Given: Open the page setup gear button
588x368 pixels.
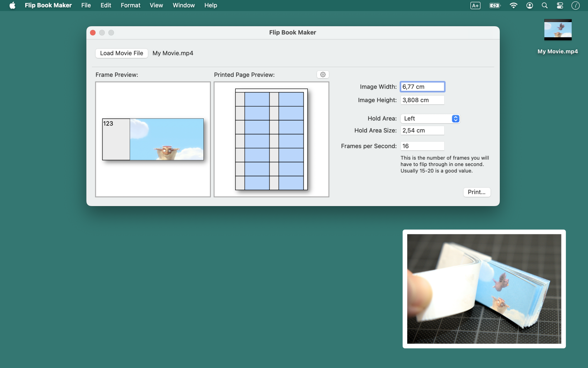Looking at the screenshot, I should point(323,74).
